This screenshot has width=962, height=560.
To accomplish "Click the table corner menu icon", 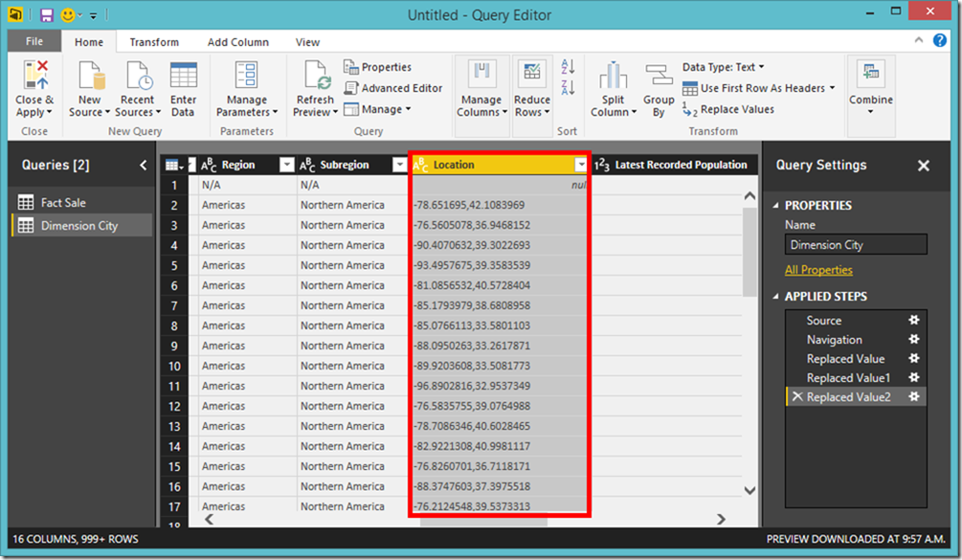I will [174, 165].
